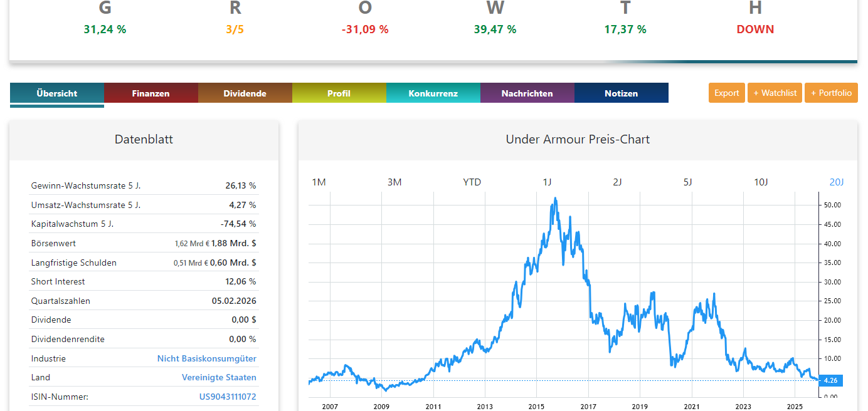Add Under Armour to the Watchlist
Viewport: 868px width, 411px height.
point(775,92)
